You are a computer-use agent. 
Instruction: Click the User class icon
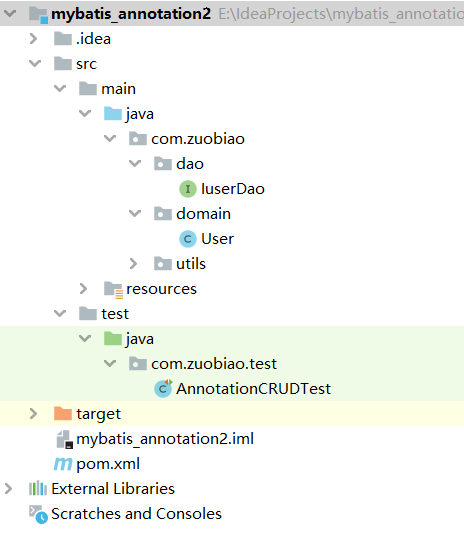coord(188,239)
